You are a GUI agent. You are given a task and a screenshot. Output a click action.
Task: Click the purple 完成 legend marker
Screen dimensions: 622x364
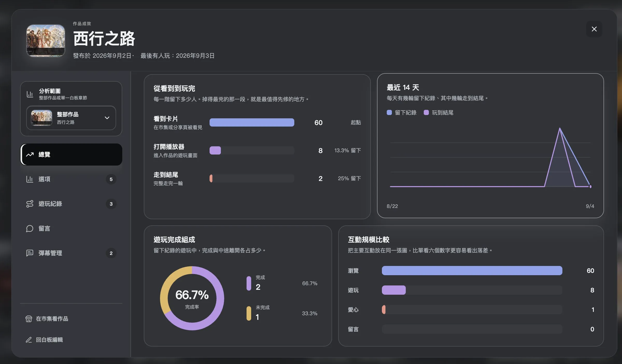[x=249, y=283]
